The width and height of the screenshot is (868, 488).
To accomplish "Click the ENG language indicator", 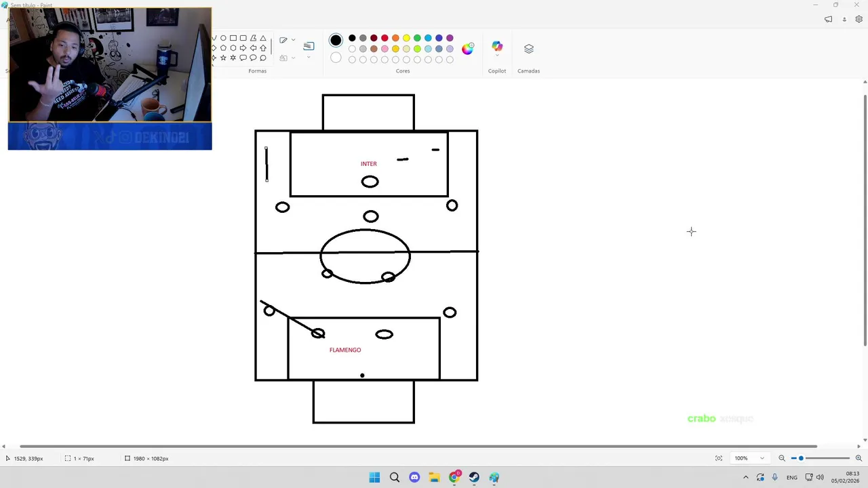I will [x=791, y=478].
